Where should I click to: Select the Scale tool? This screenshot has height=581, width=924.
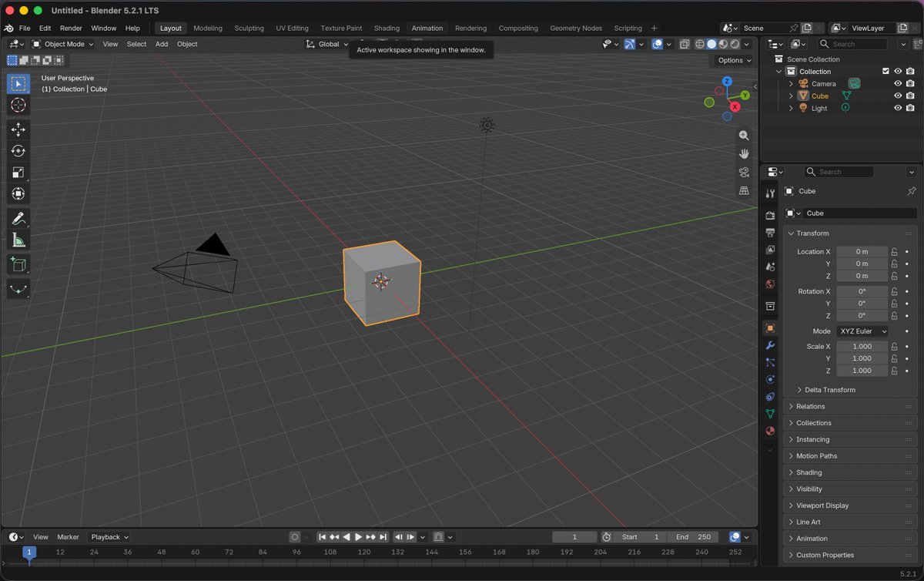click(18, 173)
